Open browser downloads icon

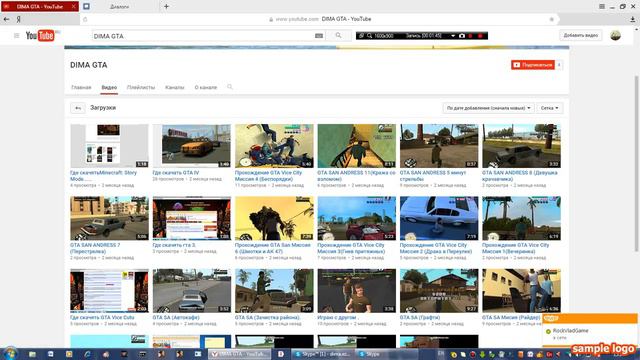tap(633, 19)
